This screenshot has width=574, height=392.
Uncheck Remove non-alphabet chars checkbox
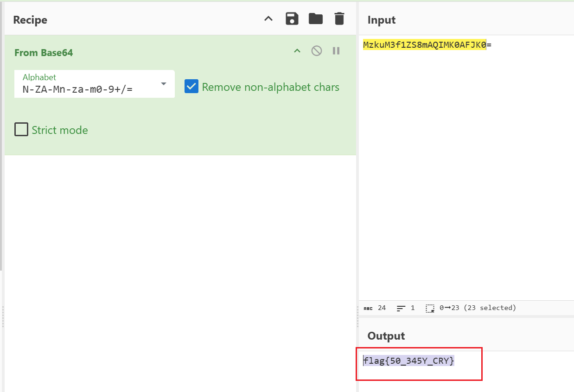coord(191,87)
